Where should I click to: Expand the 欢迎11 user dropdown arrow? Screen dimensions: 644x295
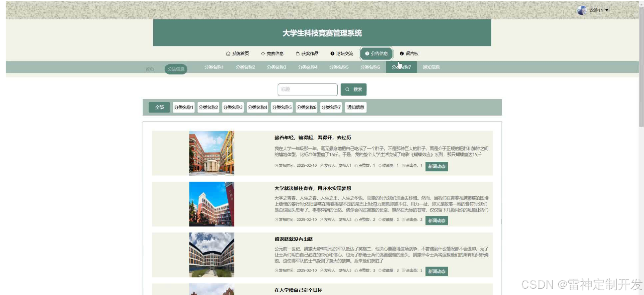[x=607, y=10]
